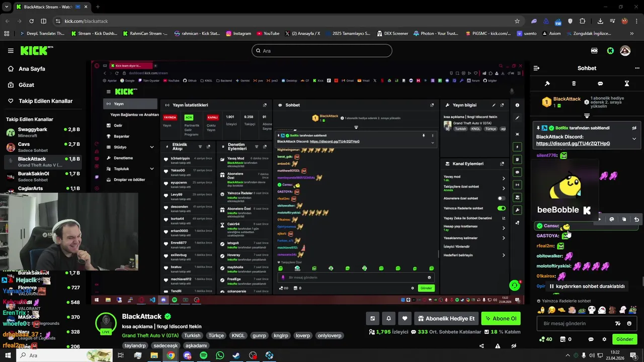The width and height of the screenshot is (644, 362).
Task: Open the BurakSakinOl channel
Action: point(43,176)
